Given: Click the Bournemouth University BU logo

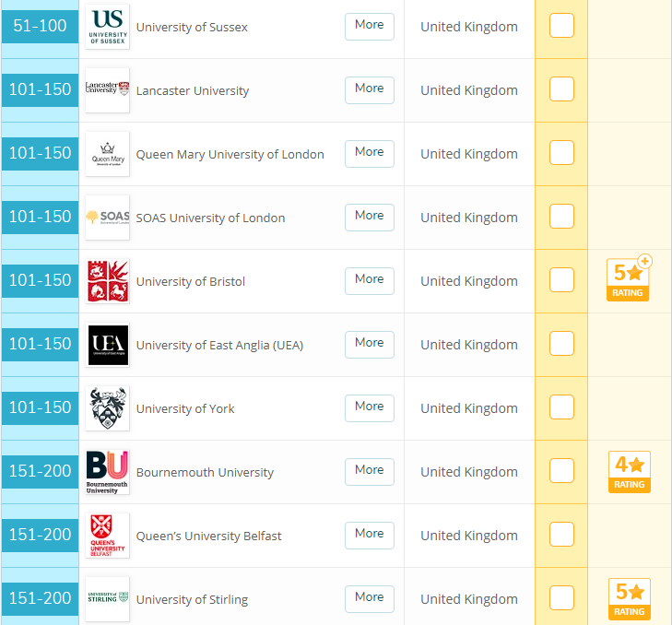Looking at the screenshot, I should [x=107, y=472].
